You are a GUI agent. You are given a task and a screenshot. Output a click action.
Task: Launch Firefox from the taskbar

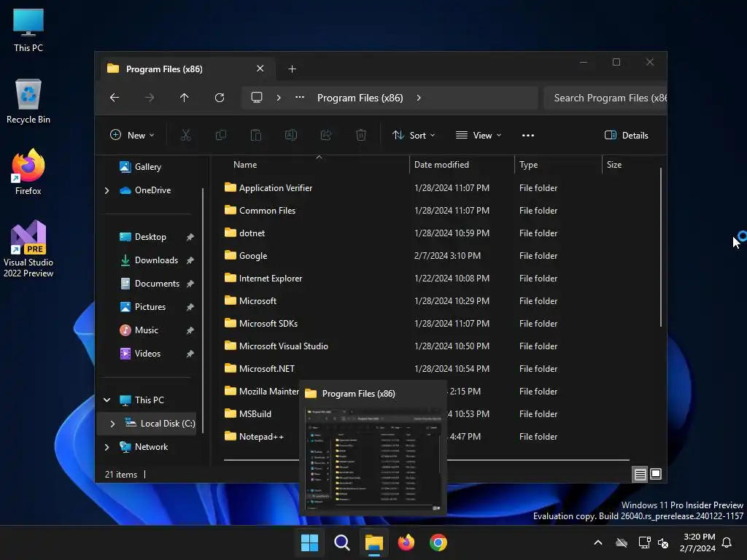coord(406,542)
